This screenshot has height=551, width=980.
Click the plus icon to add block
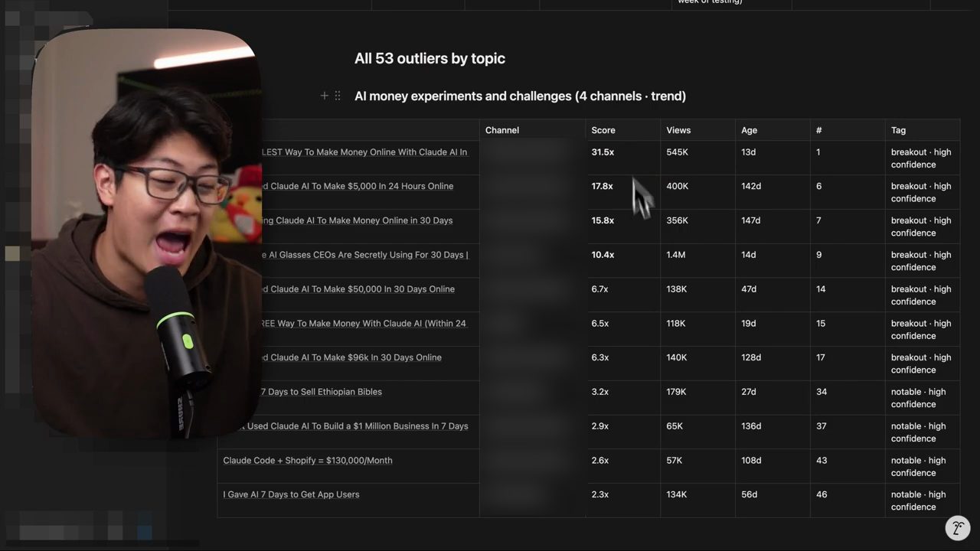(325, 96)
